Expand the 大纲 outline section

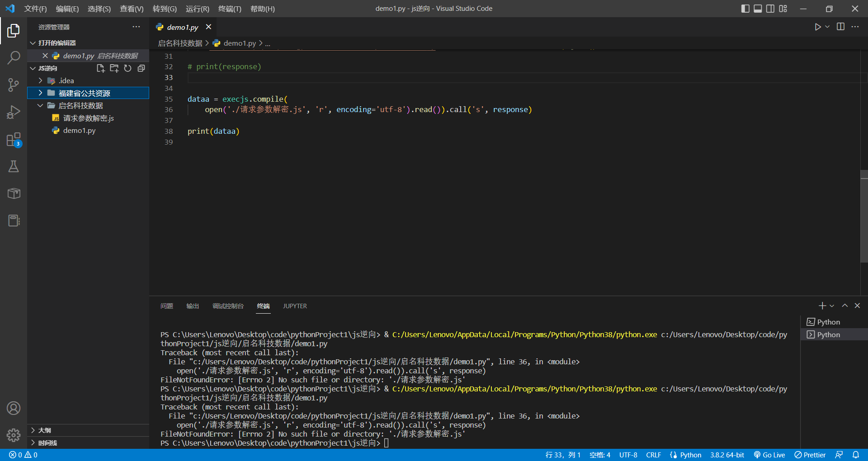coord(44,430)
